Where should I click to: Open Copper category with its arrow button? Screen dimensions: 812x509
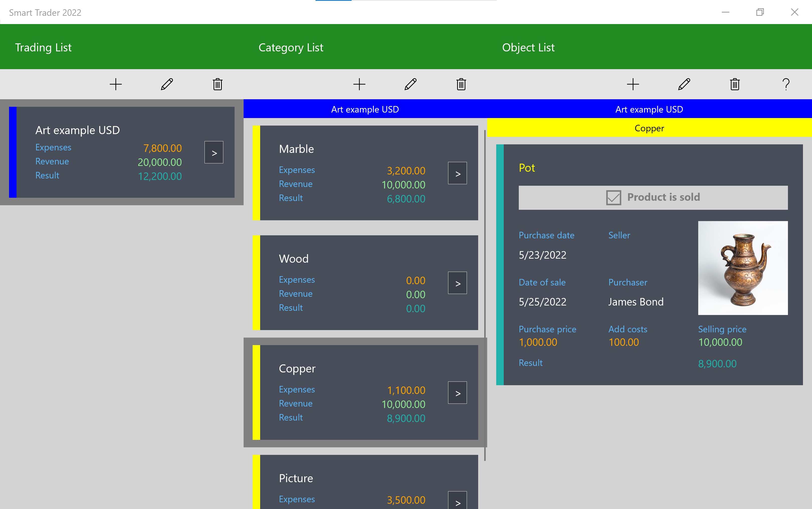tap(457, 393)
